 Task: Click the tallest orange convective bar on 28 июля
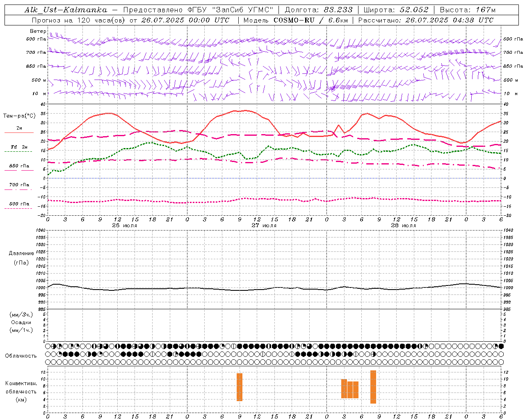coord(373,387)
